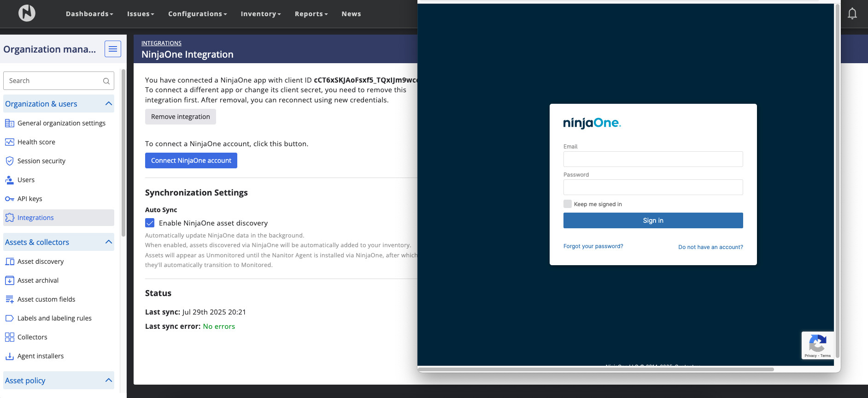The width and height of the screenshot is (868, 398).
Task: Click the Health score icon
Action: [9, 142]
